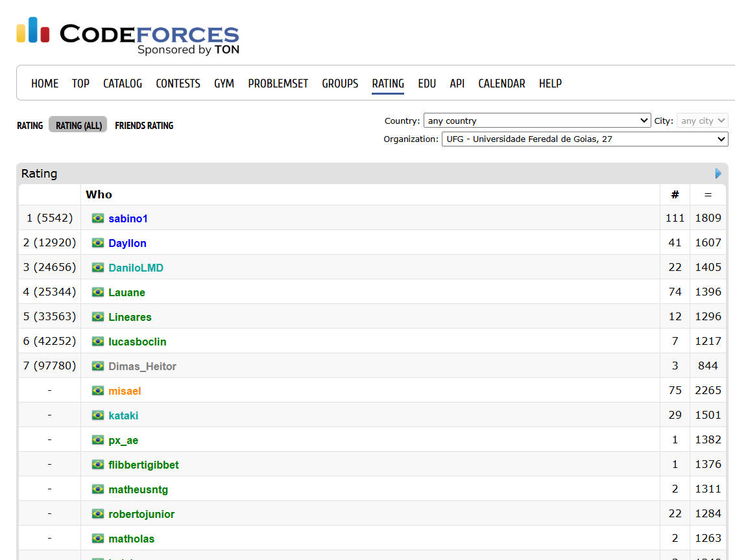735x560 pixels.
Task: Click the flag beside robertojunior
Action: [x=98, y=514]
